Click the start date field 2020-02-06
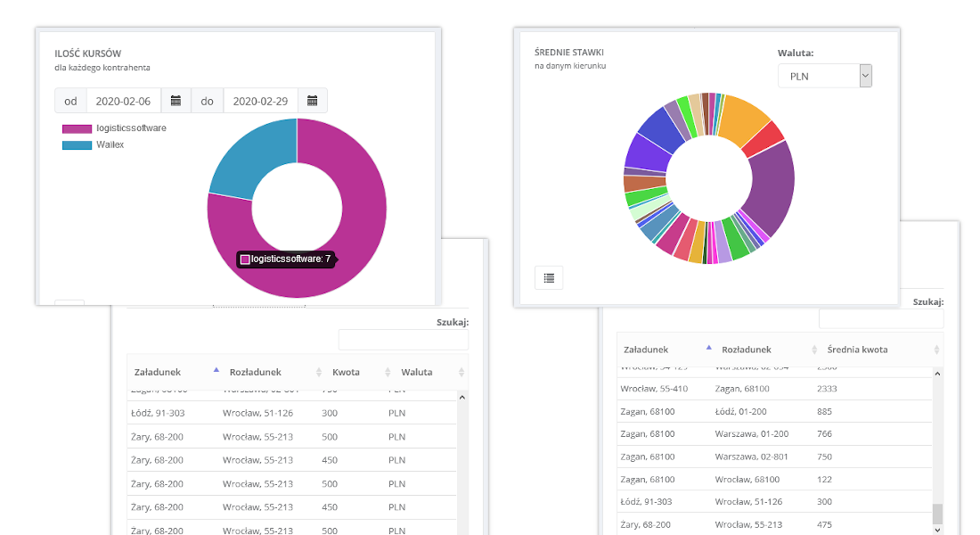This screenshot has height=535, width=980. click(x=124, y=101)
